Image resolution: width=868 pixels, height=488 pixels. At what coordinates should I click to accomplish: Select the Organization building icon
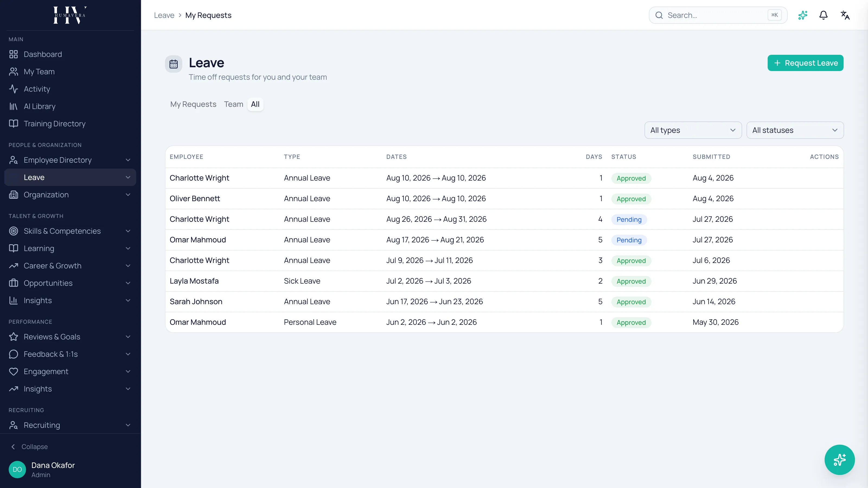point(14,195)
